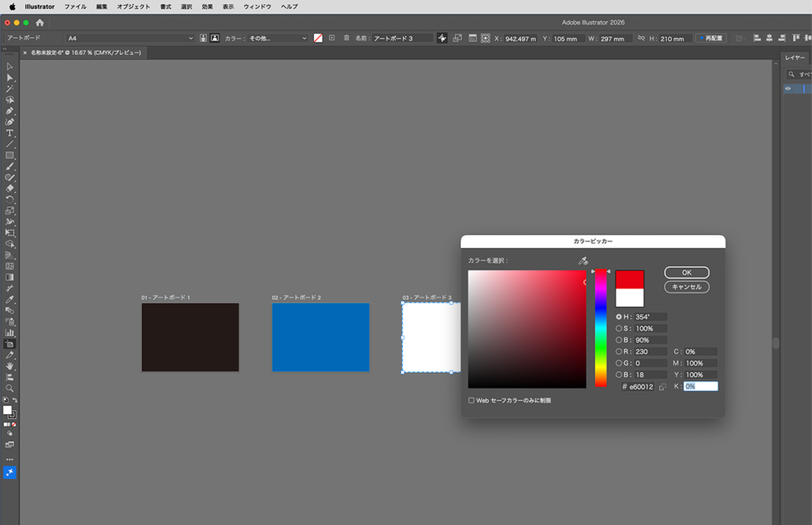Screen dimensions: 812x525
Task: Select the Selection arrow tool
Action: 10,67
